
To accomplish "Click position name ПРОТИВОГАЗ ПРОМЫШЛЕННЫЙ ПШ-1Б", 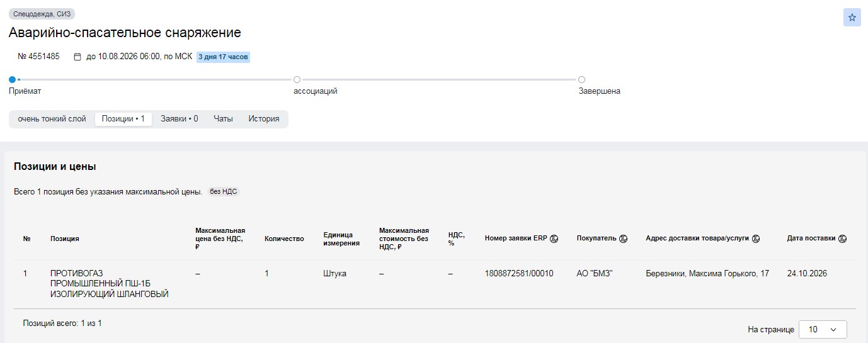I will click(110, 284).
